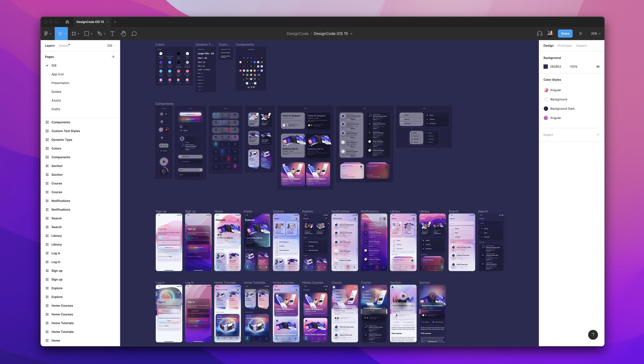Viewport: 644px width, 364px height.
Task: Activate the Hand tool
Action: click(123, 33)
